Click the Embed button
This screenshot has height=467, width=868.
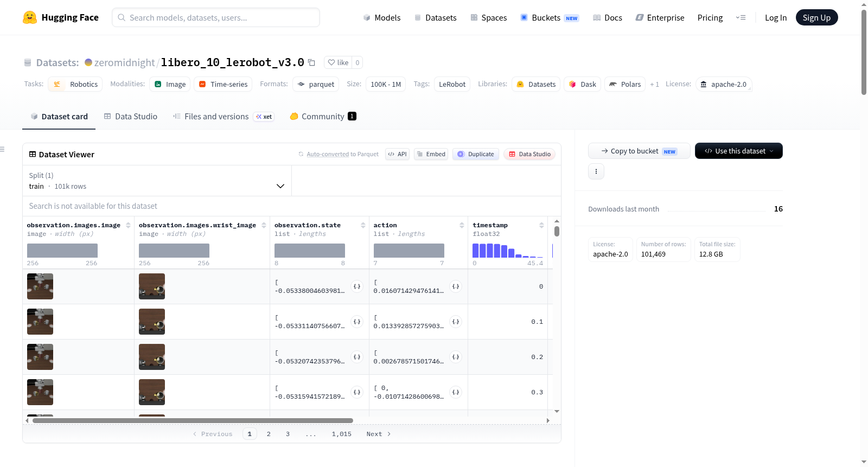(431, 154)
